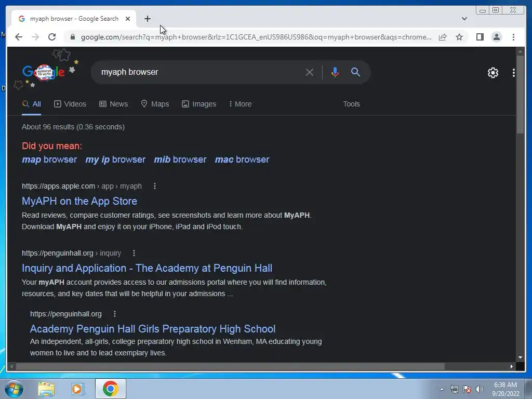This screenshot has width=532, height=399.
Task: Share this page using the share icon
Action: coord(443,37)
